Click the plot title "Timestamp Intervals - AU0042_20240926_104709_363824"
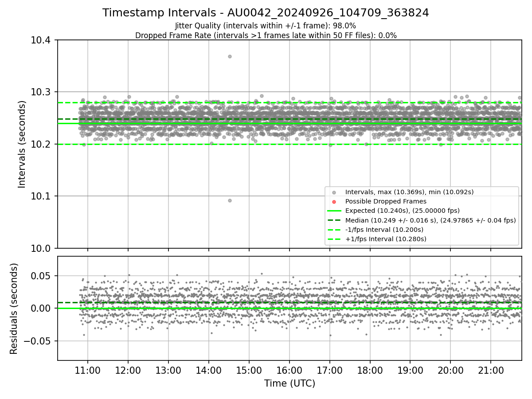The width and height of the screenshot is (532, 399). click(266, 13)
